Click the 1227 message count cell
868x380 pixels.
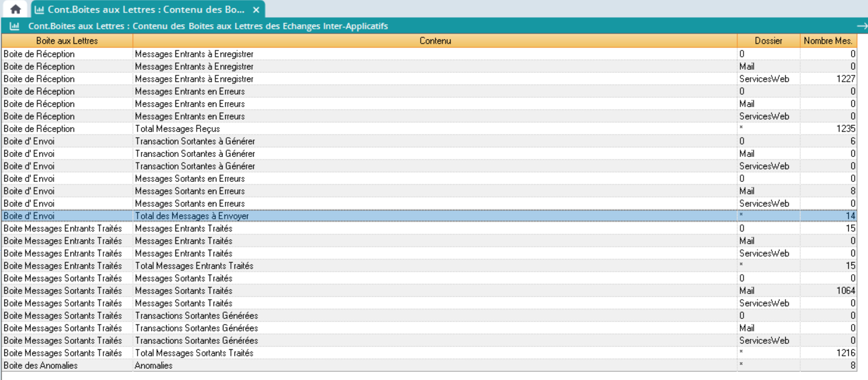pyautogui.click(x=846, y=79)
